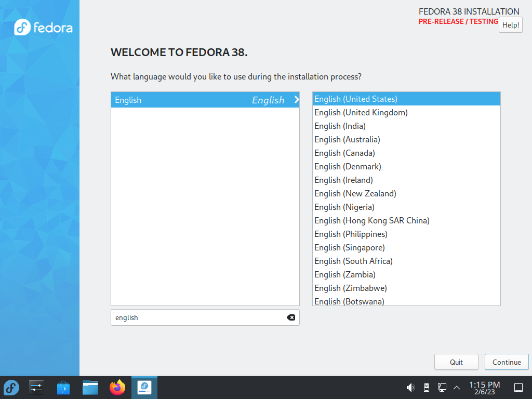The width and height of the screenshot is (532, 399).
Task: Continue to the next installation step
Action: [507, 362]
